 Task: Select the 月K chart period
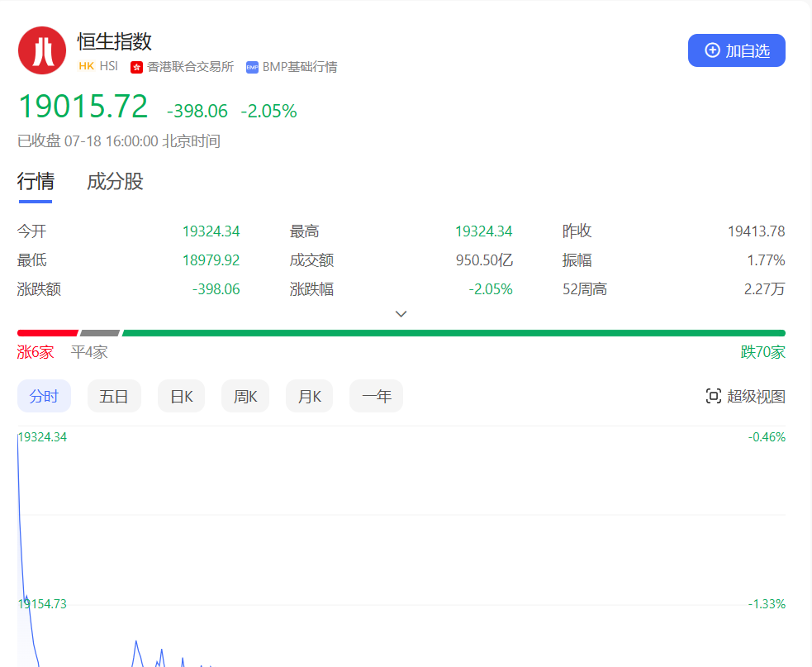point(309,396)
